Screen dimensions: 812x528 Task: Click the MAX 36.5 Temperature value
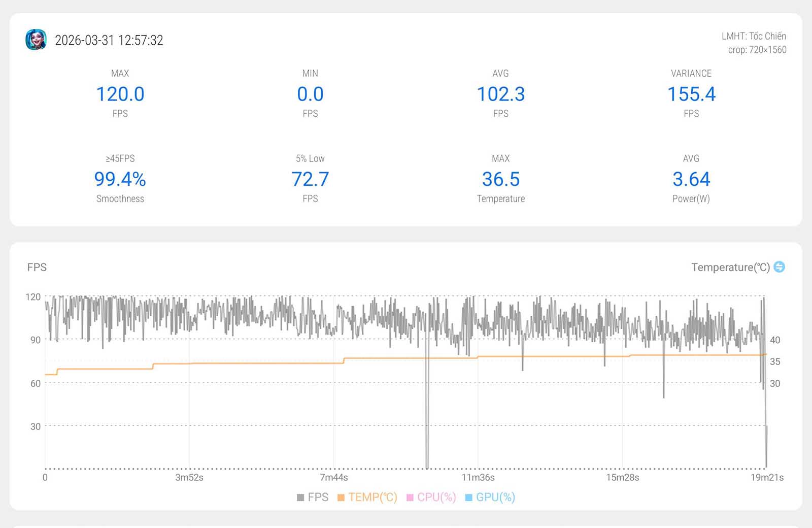tap(500, 179)
